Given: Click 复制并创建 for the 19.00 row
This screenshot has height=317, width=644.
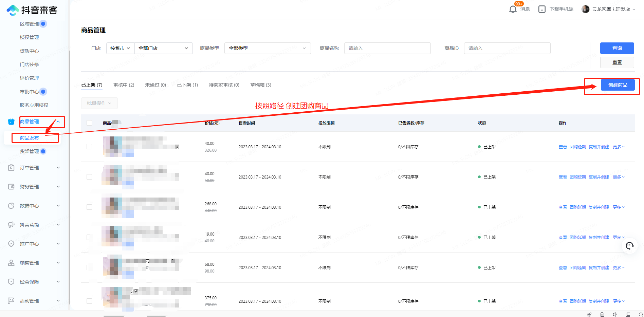Looking at the screenshot, I should (599, 237).
